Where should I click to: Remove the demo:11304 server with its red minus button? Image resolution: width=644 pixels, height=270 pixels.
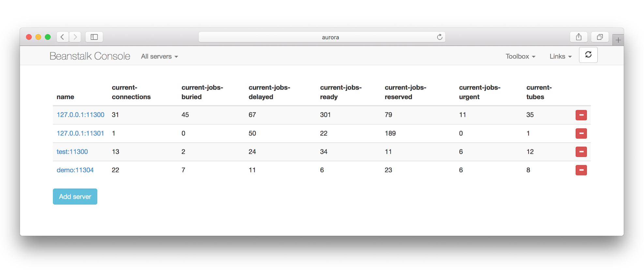581,170
